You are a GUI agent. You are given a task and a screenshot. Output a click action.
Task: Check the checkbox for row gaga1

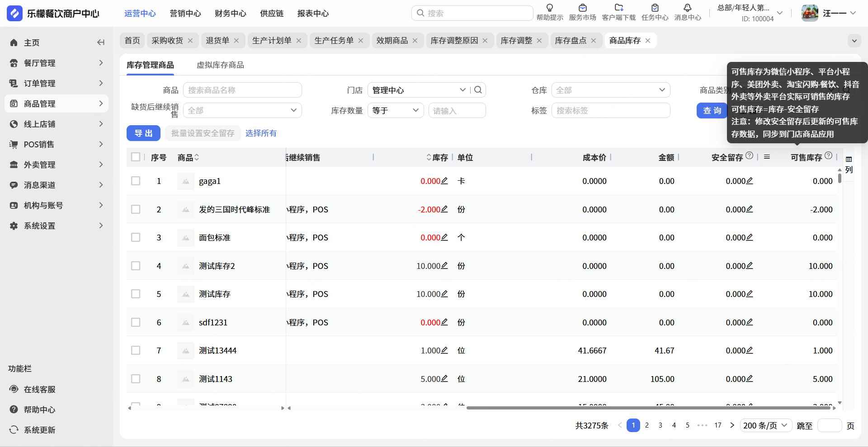point(136,181)
